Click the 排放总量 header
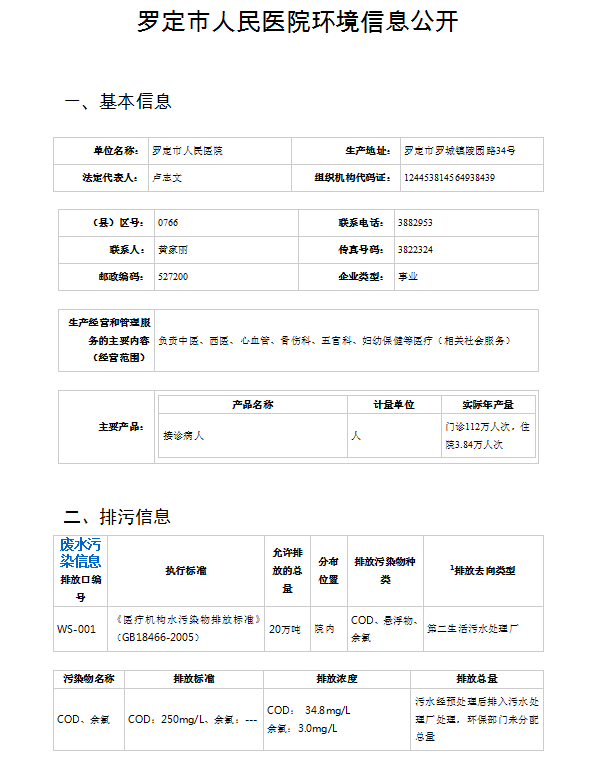The width and height of the screenshot is (592, 764). click(477, 679)
